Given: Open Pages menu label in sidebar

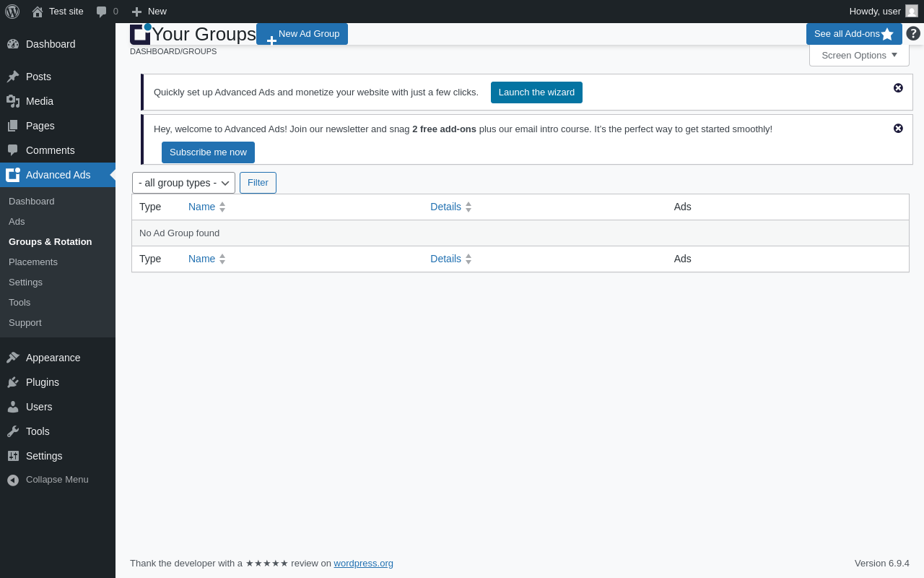Looking at the screenshot, I should click(x=40, y=126).
